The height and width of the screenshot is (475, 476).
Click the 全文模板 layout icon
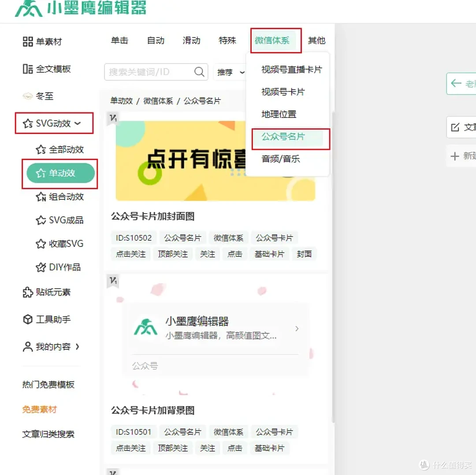[x=28, y=69]
